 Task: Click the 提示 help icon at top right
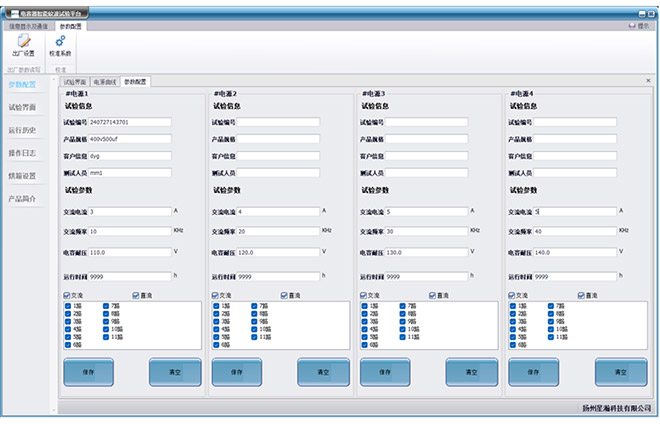tap(633, 26)
